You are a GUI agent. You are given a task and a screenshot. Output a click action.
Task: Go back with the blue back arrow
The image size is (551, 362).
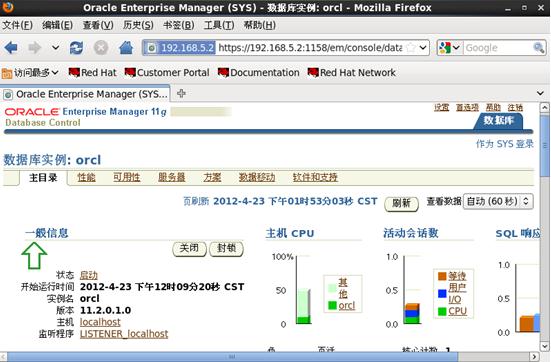pos(11,47)
